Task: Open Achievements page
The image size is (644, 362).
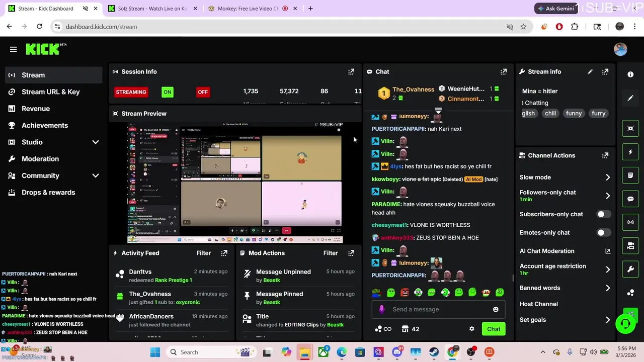Action: [x=53, y=125]
